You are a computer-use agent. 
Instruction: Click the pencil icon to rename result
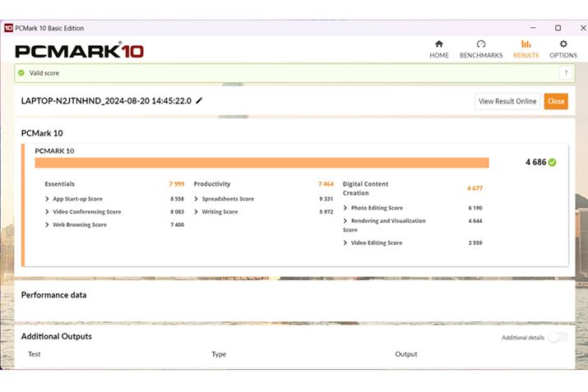199,101
